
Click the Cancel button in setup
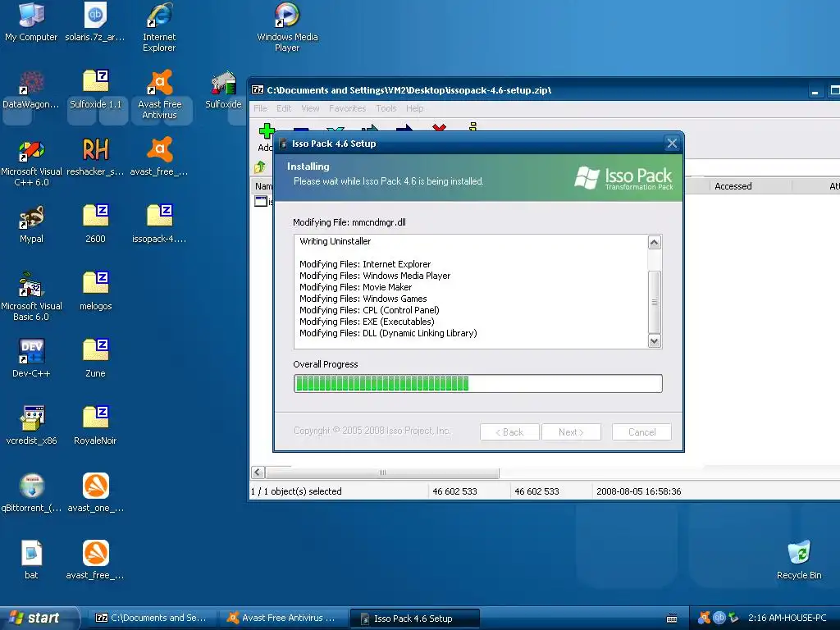[641, 431]
